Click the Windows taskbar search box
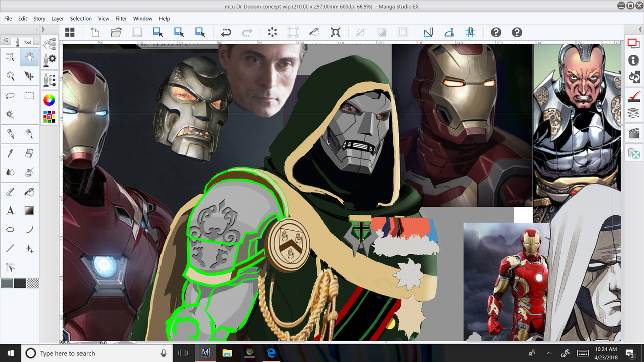This screenshot has width=644, height=362. (98, 353)
